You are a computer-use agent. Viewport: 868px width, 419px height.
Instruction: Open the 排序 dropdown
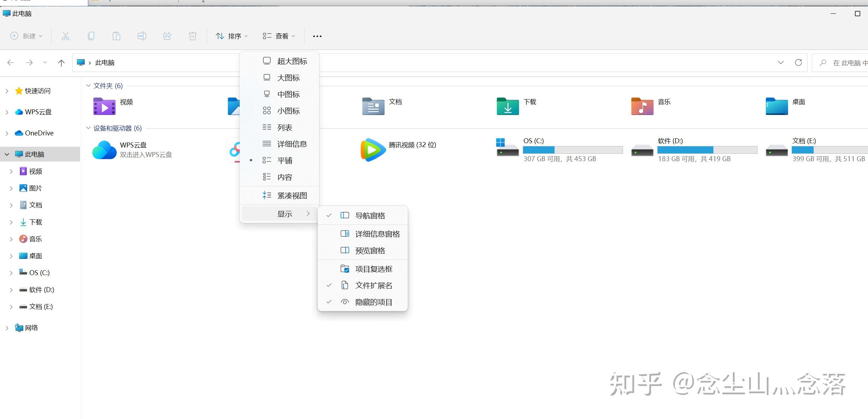point(232,36)
